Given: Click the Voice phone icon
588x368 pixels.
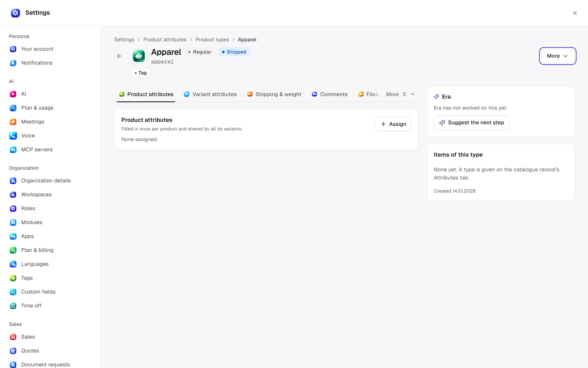Looking at the screenshot, I should 13,136.
